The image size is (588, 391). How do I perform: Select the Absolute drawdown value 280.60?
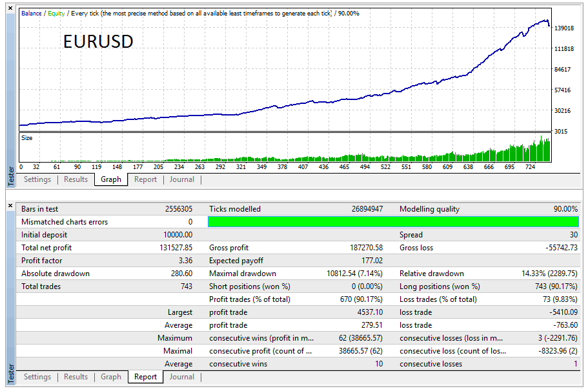(181, 274)
